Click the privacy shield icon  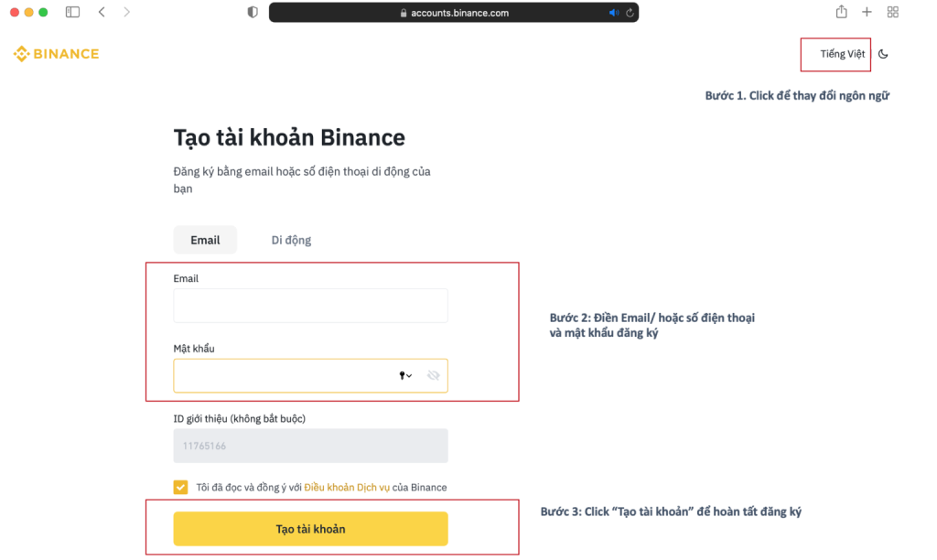click(x=253, y=13)
